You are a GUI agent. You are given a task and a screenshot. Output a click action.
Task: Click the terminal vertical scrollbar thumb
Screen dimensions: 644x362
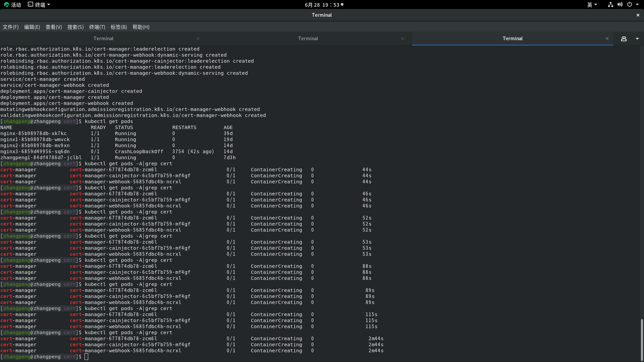coord(642,339)
